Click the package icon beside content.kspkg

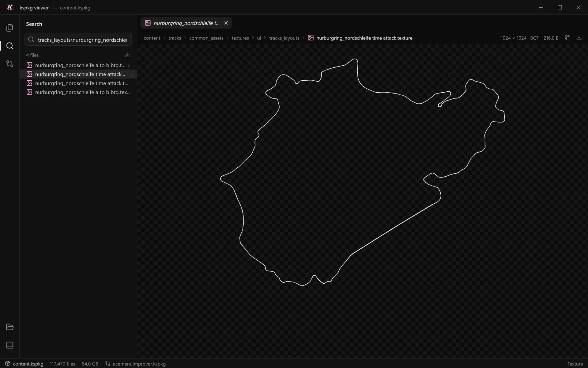pos(8,363)
